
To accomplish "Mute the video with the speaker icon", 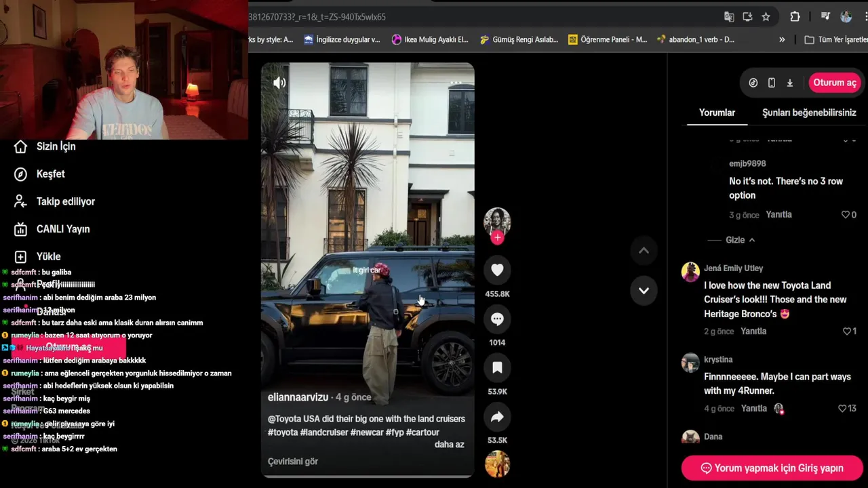I will click(x=279, y=83).
